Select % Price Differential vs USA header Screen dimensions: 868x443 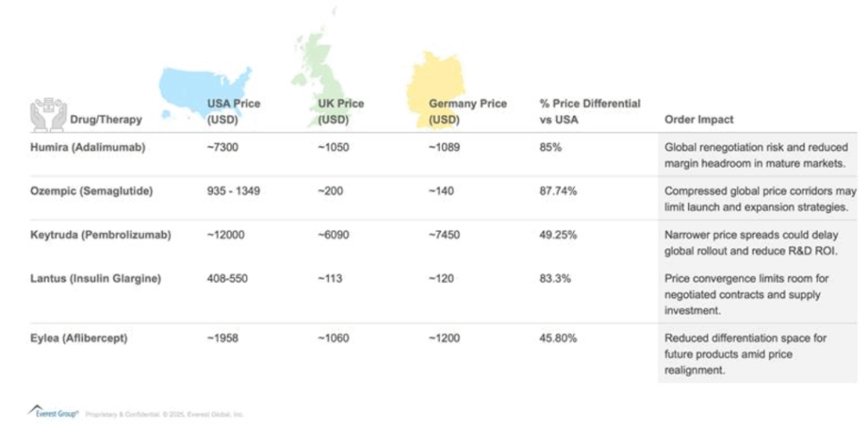point(589,111)
